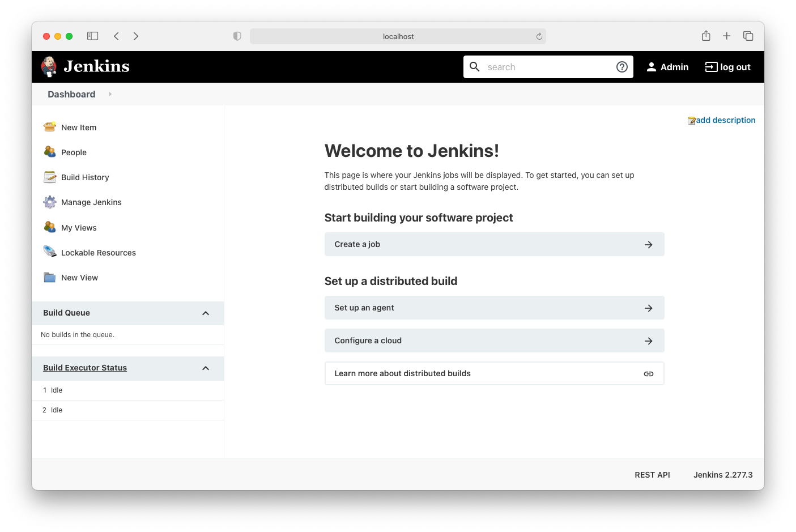
Task: Expand the Dashboard breadcrumb arrow
Action: 110,94
